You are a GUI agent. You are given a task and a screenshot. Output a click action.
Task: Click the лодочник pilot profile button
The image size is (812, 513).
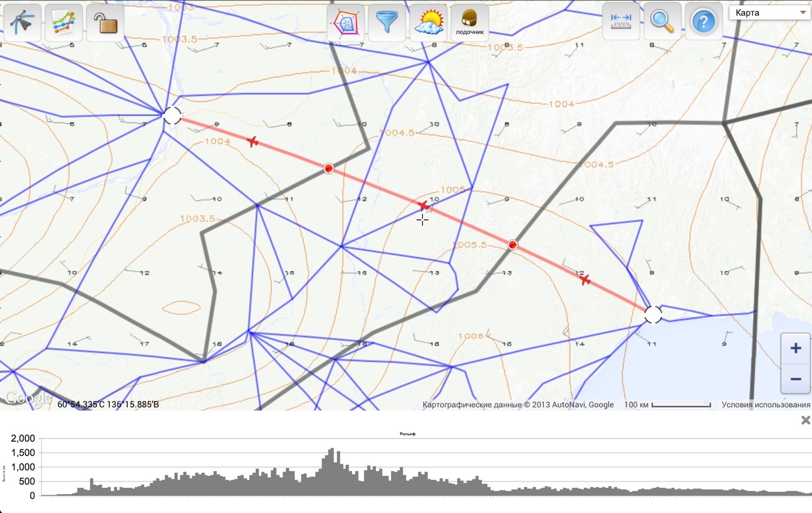tap(469, 23)
